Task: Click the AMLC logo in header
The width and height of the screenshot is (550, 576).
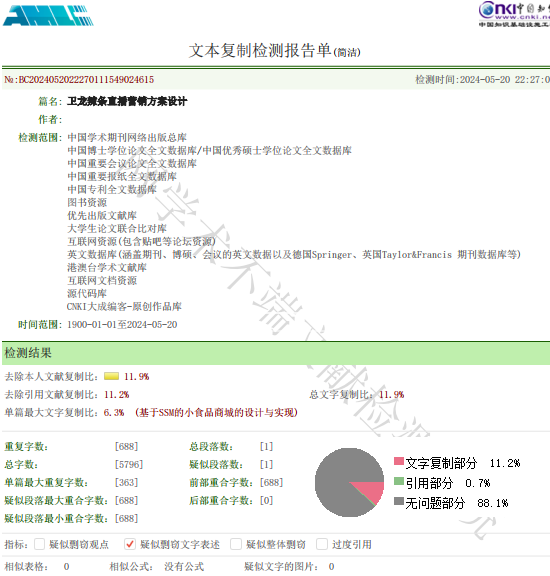Action: [48, 16]
